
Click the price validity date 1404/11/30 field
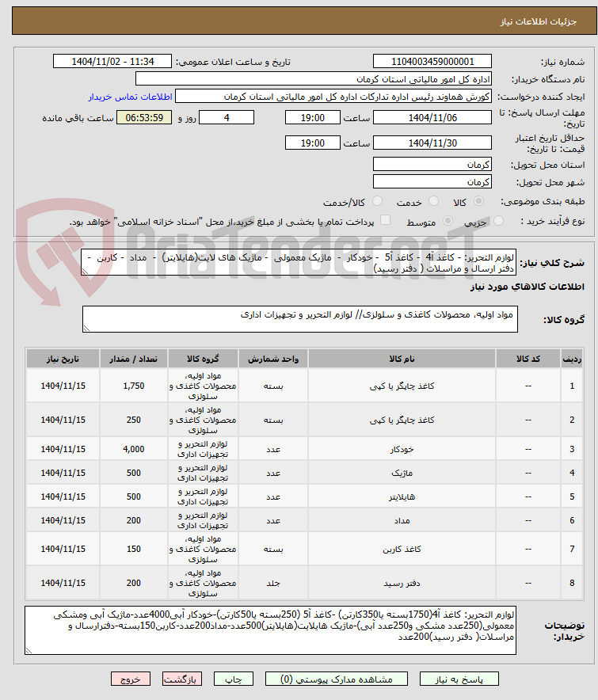pos(432,143)
